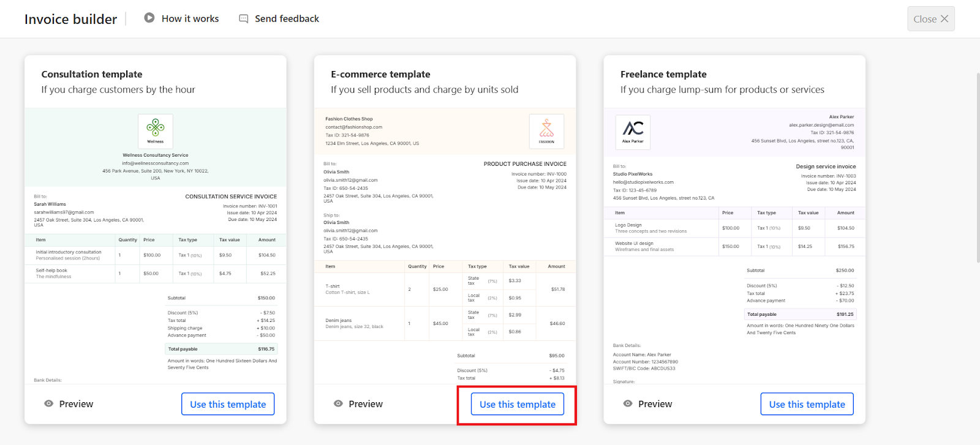Image resolution: width=980 pixels, height=445 pixels.
Task: Use the Consultation template
Action: (228, 404)
